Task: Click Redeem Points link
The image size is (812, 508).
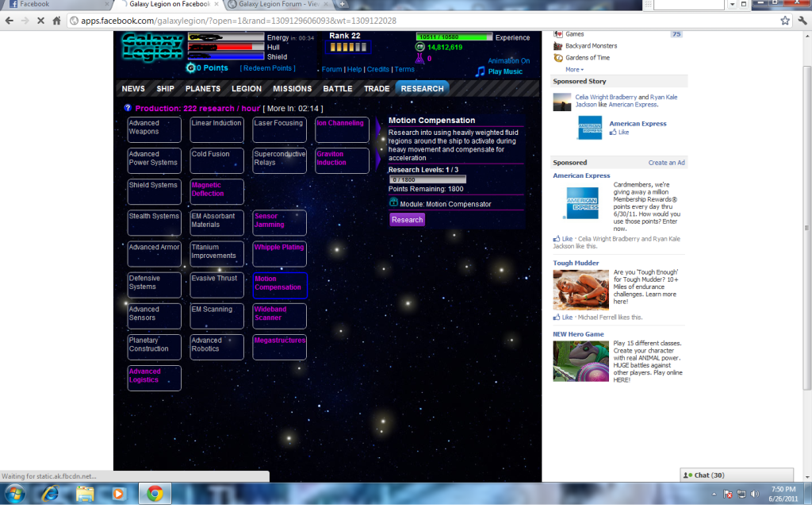Action: click(268, 68)
